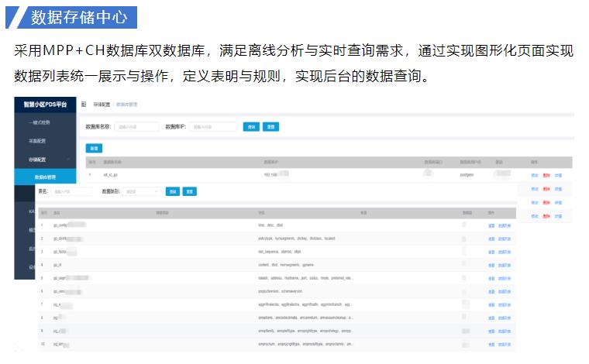This screenshot has height=364, width=589.
Task: Click 查看 link in table row 1
Action: coord(491,225)
